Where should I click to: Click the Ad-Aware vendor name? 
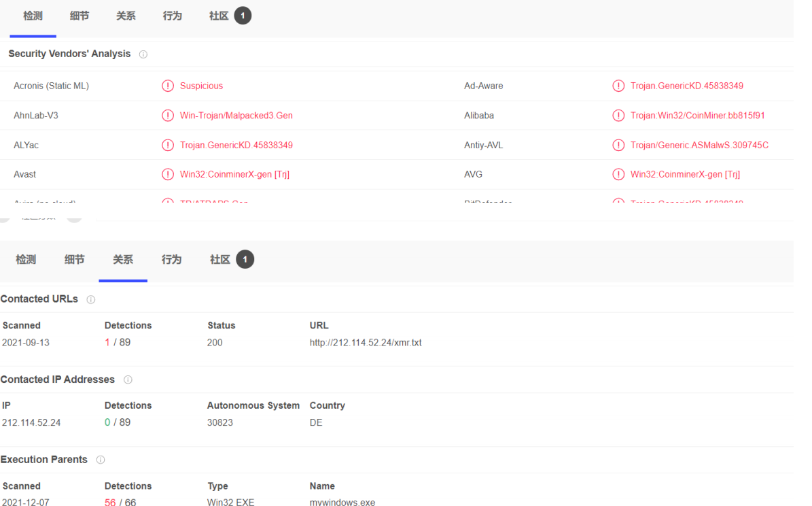click(x=484, y=86)
